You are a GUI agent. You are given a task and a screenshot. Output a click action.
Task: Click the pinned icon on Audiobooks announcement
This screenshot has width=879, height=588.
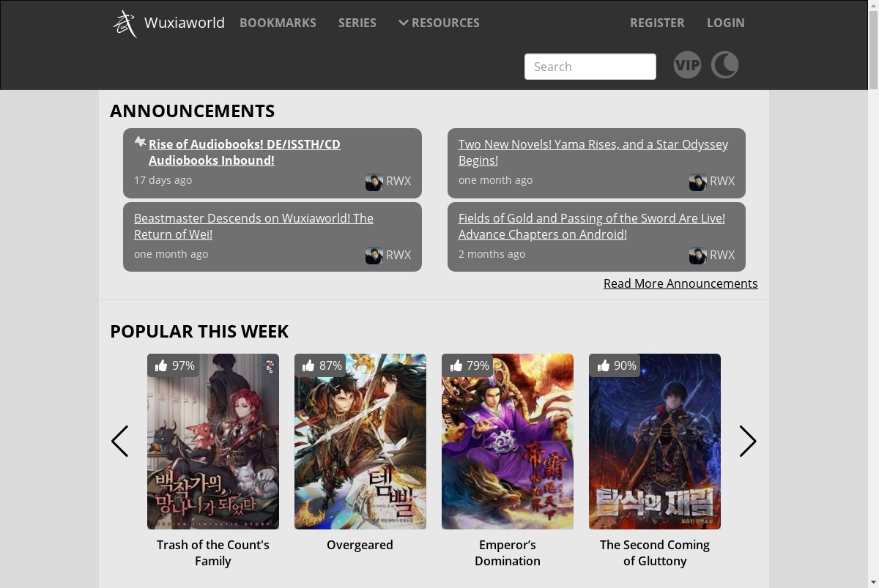tap(140, 142)
